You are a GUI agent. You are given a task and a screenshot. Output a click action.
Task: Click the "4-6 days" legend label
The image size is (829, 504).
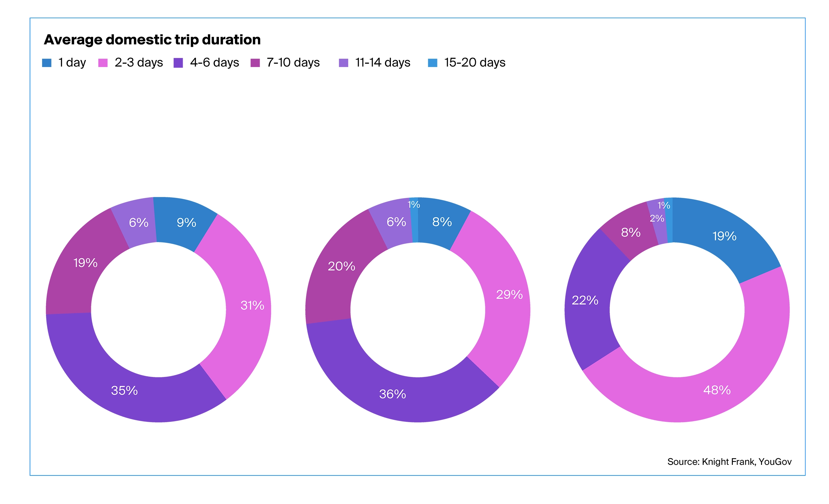214,63
